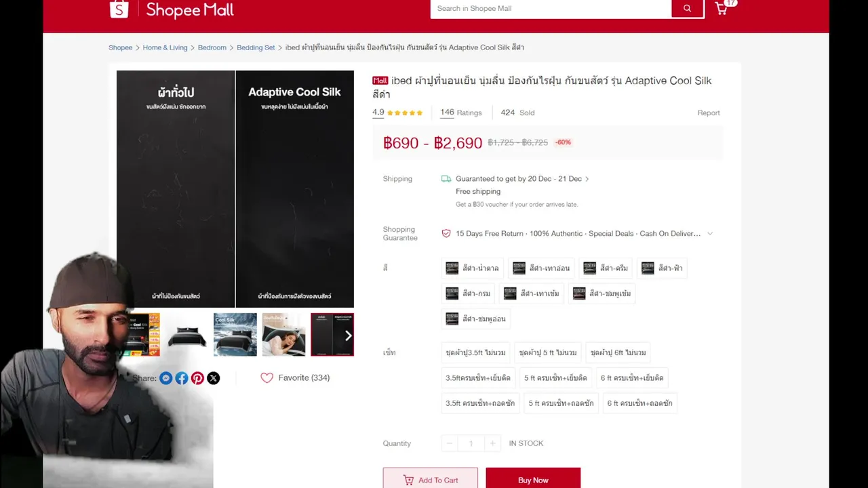Click the quantity number field
The image size is (868, 488).
pyautogui.click(x=471, y=443)
